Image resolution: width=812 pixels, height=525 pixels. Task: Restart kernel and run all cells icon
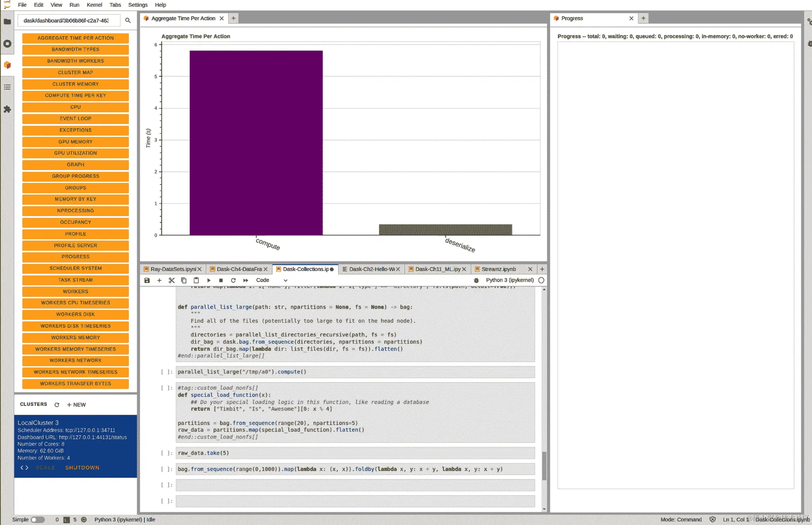(x=246, y=280)
